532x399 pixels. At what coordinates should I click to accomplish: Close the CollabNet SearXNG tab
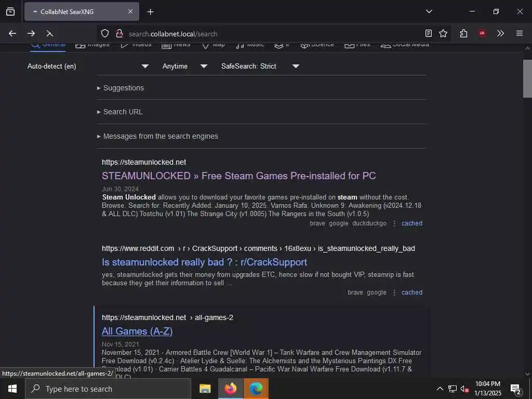pos(130,11)
